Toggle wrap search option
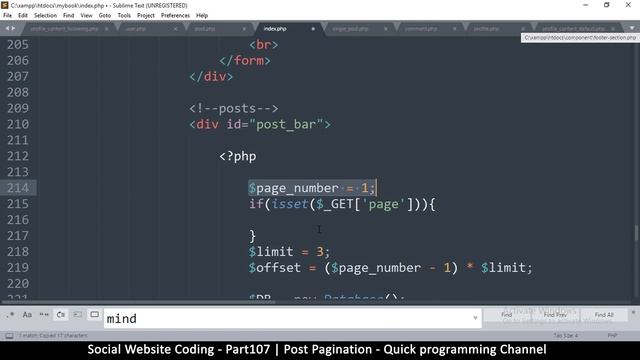The height and width of the screenshot is (360, 640). [x=61, y=315]
